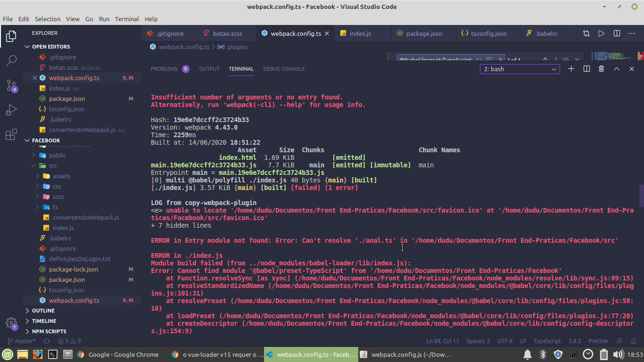The width and height of the screenshot is (644, 362).
Task: Open the Selection menu
Action: [x=48, y=19]
